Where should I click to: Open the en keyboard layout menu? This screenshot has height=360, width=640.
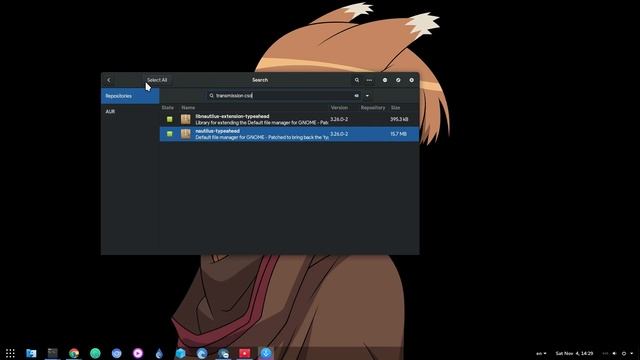click(541, 353)
